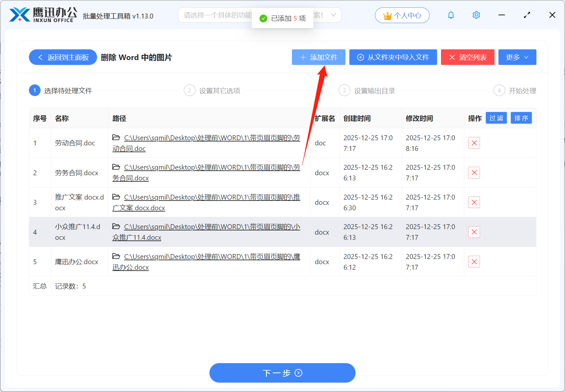Delete the 鹰迅办公.docx row using its X icon

tap(474, 262)
